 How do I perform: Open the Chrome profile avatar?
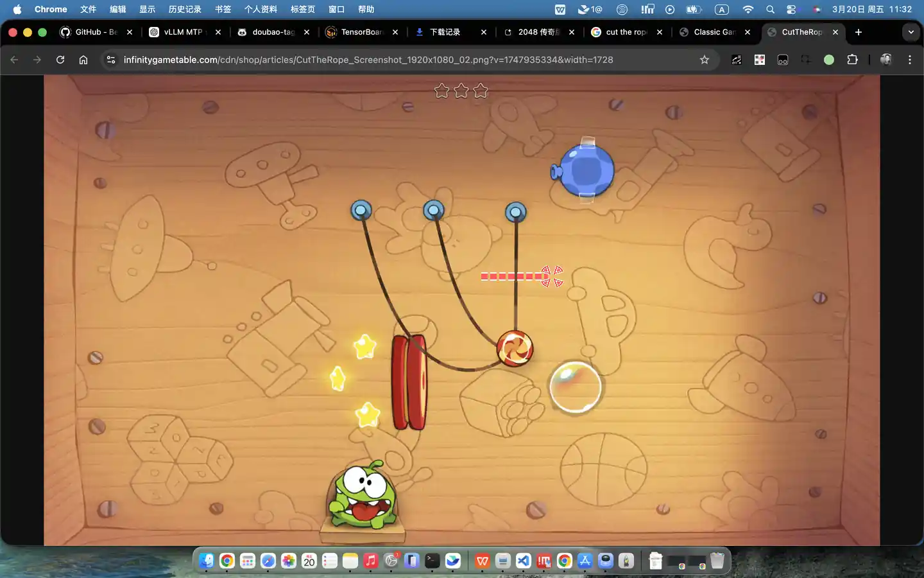[886, 60]
